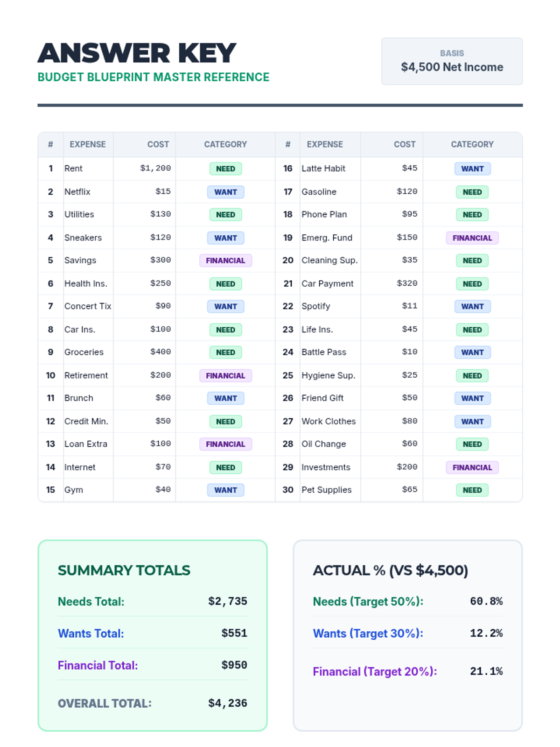
Task: Select the Groceries expense name
Action: coord(84,352)
